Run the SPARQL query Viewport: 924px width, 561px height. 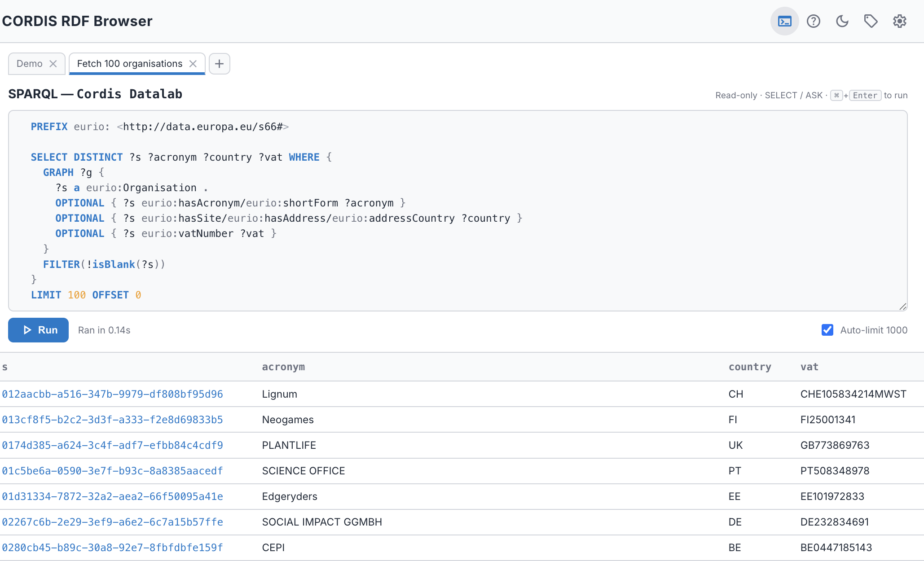coord(38,330)
